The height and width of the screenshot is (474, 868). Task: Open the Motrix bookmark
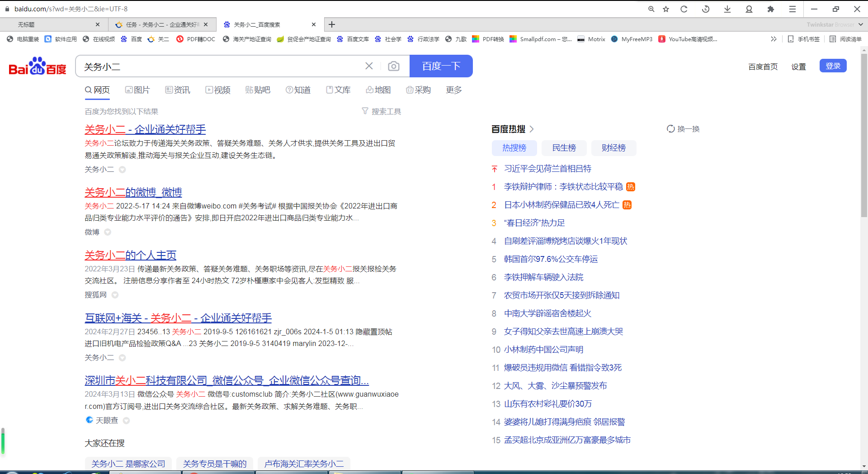point(591,39)
